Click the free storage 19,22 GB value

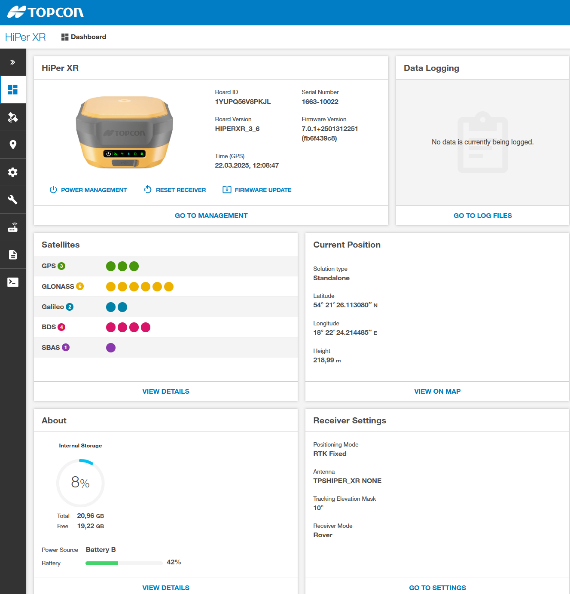pos(91,526)
